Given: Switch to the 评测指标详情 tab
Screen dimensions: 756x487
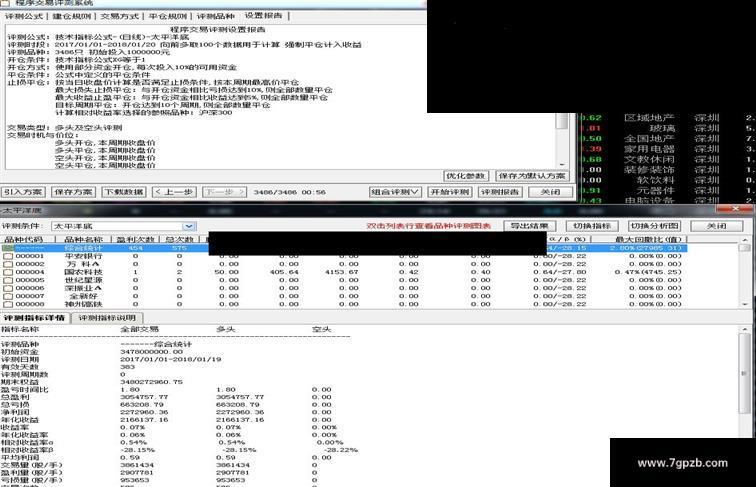Looking at the screenshot, I should pos(35,318).
